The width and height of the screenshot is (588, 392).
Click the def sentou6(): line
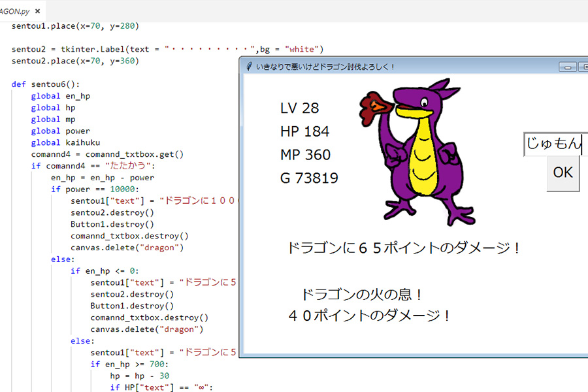(45, 84)
